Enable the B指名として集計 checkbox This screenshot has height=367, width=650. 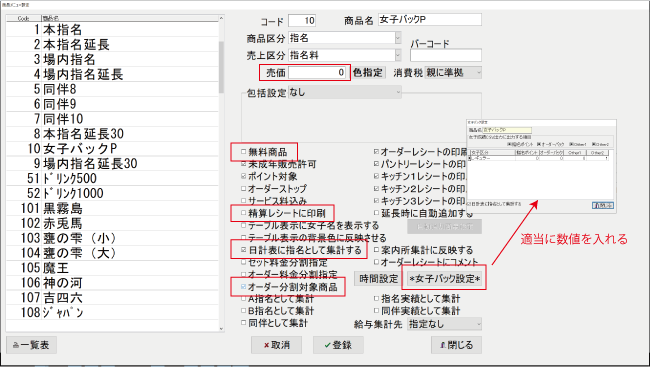(244, 311)
